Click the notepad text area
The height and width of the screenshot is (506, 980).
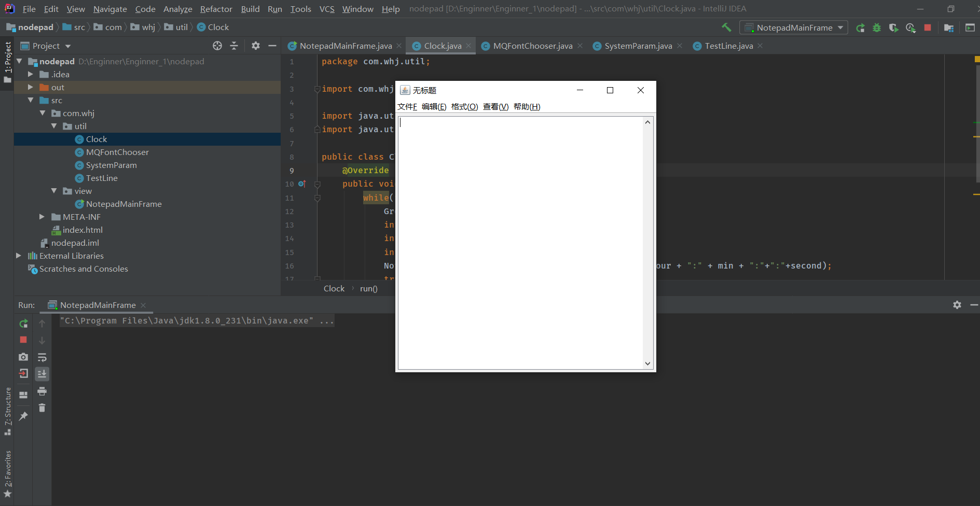click(x=520, y=243)
